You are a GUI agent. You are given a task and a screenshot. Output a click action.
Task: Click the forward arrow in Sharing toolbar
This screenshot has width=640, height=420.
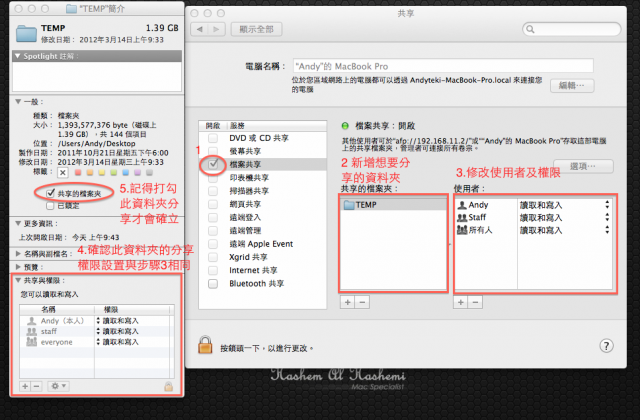click(x=216, y=29)
